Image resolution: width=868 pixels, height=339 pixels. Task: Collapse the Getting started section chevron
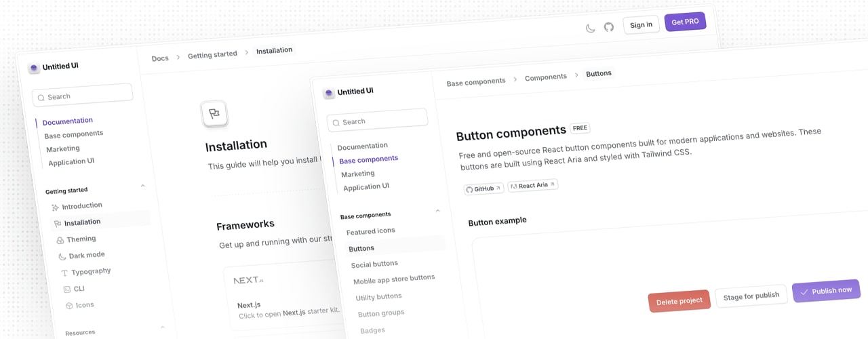pos(142,185)
